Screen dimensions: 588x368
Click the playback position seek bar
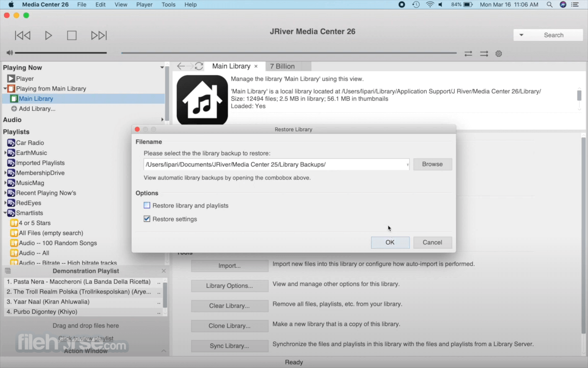[x=289, y=53]
